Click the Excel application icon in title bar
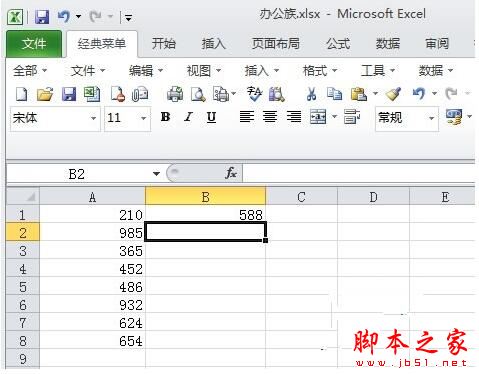Image resolution: width=479 pixels, height=374 pixels. coord(15,16)
